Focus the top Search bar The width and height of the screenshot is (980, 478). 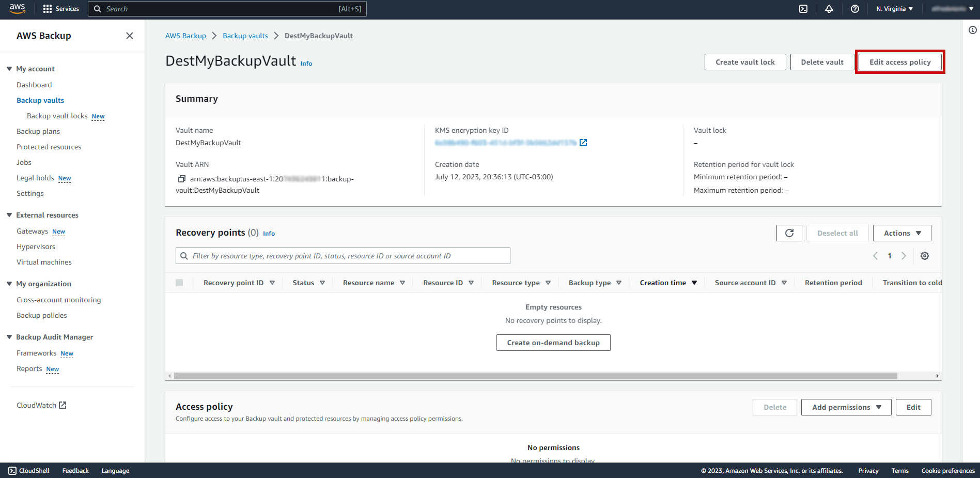tap(227, 9)
